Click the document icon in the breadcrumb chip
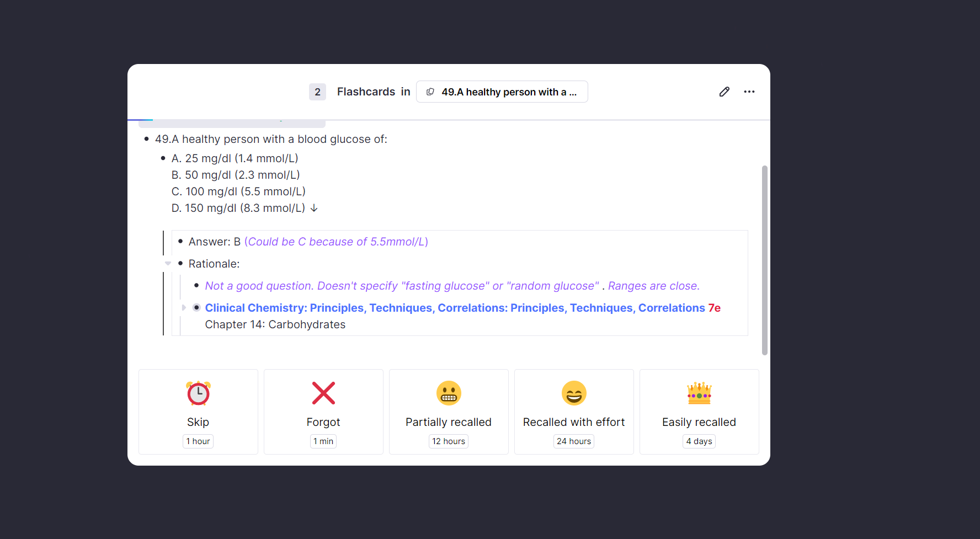Viewport: 980px width, 539px height. tap(430, 92)
